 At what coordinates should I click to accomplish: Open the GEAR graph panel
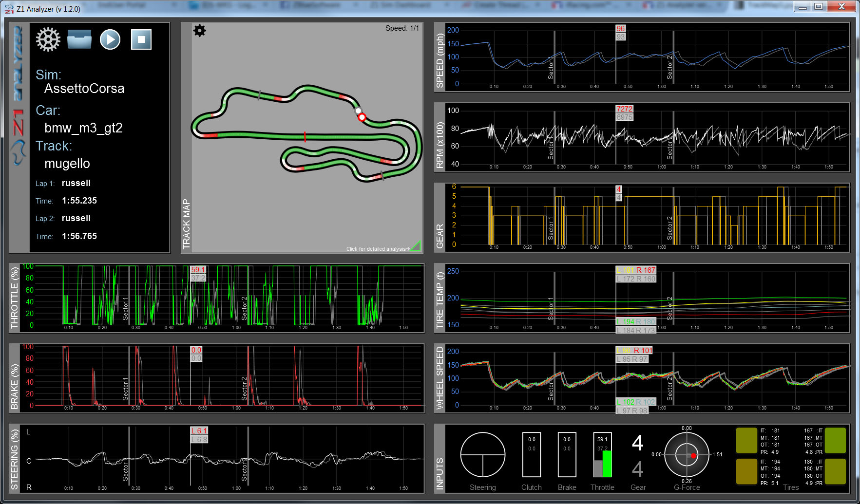642,218
